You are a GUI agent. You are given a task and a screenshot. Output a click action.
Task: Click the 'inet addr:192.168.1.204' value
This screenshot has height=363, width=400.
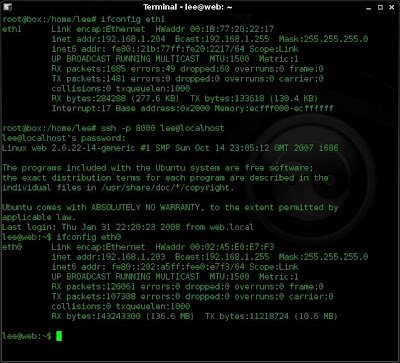pos(108,39)
